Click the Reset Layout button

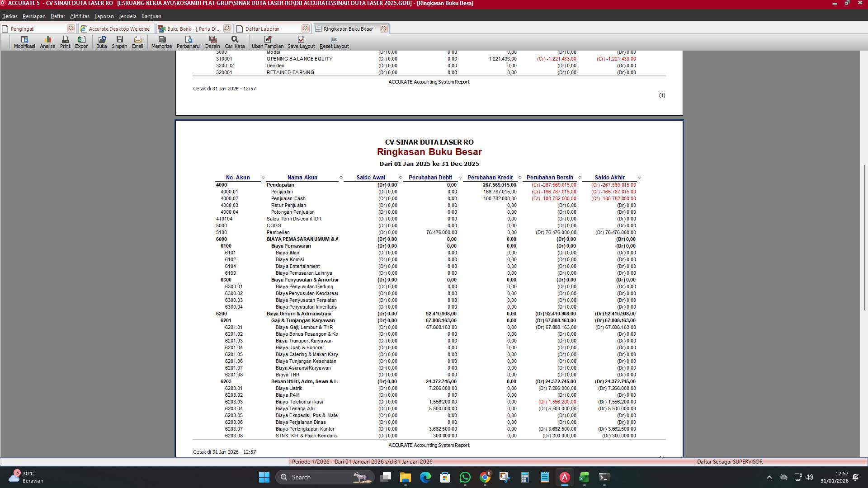tap(334, 42)
